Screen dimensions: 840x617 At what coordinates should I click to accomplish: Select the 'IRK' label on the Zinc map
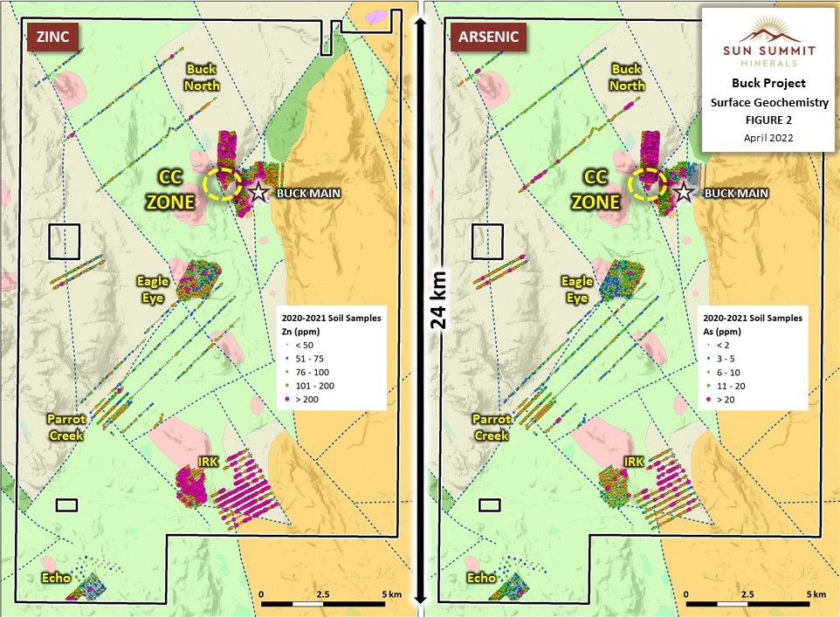tap(209, 461)
